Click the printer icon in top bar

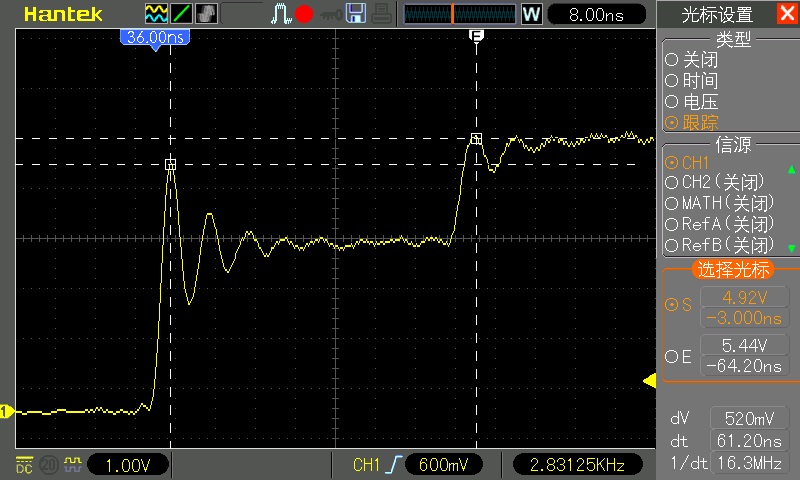[380, 14]
